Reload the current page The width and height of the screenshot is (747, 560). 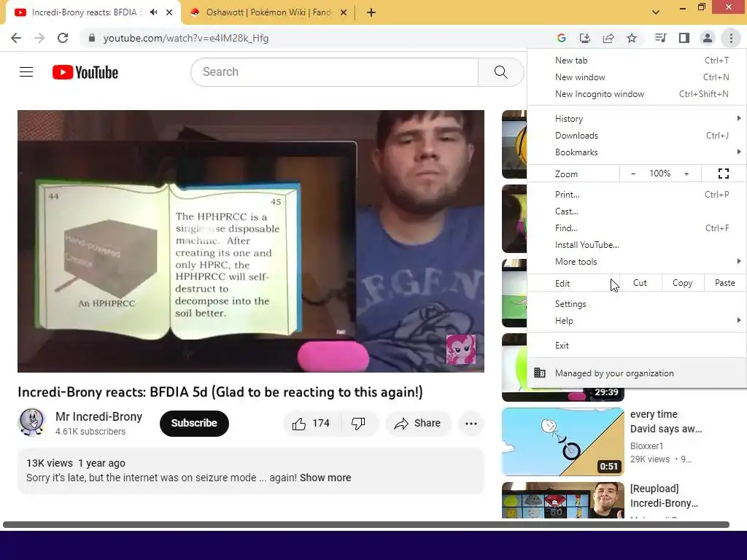63,38
